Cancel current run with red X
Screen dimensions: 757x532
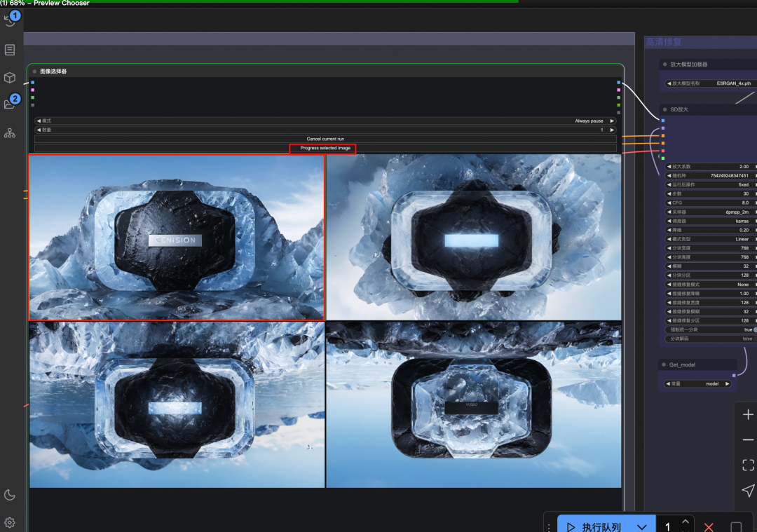[x=709, y=526]
